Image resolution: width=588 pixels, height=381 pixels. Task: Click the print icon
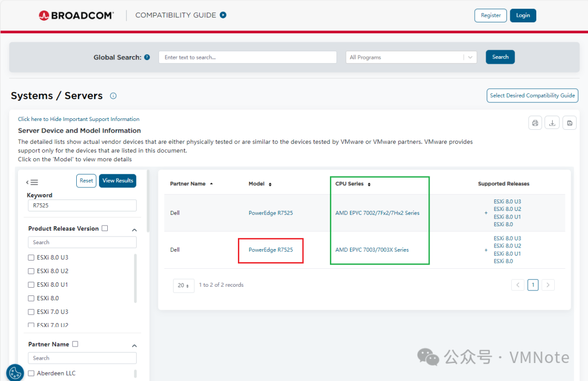[x=535, y=123]
